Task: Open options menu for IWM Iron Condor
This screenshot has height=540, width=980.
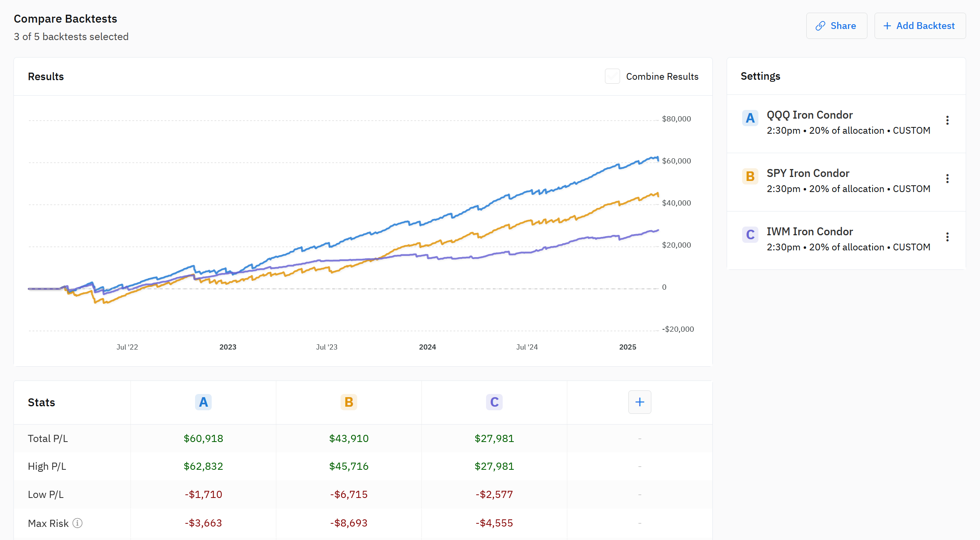Action: tap(948, 236)
